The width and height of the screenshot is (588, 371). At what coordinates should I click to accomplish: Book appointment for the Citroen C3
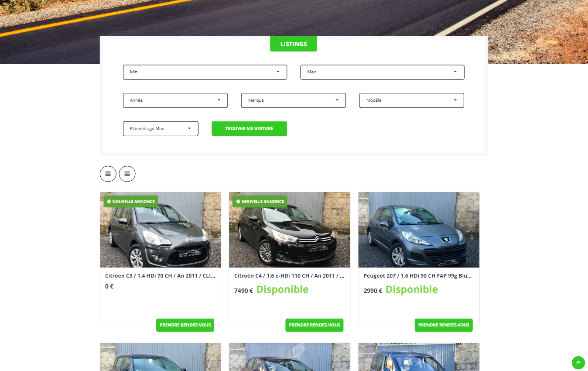tap(185, 325)
